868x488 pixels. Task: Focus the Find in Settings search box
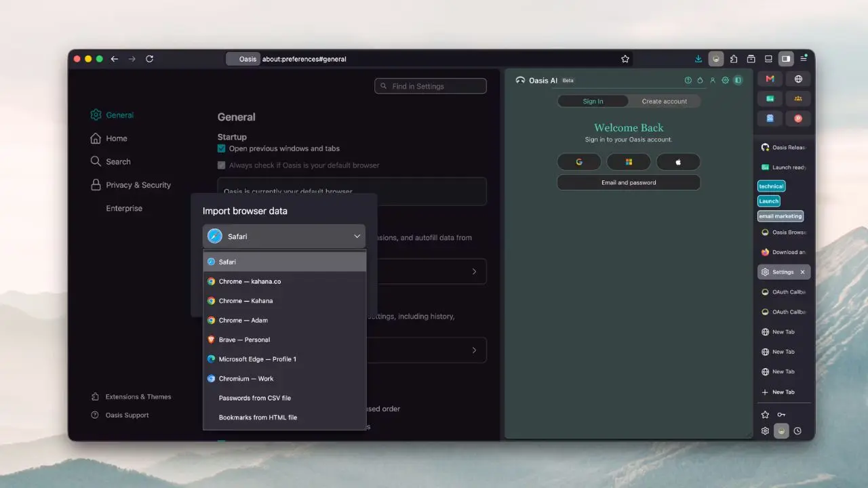[431, 86]
